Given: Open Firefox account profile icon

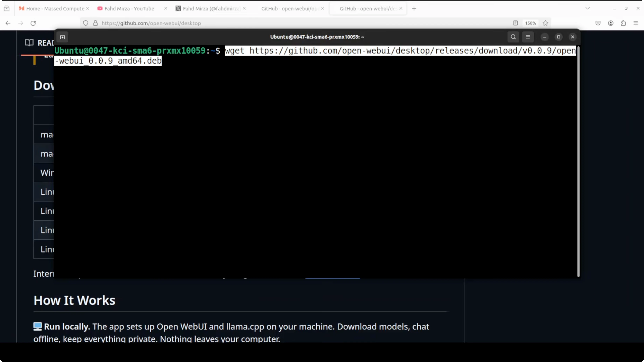Looking at the screenshot, I should [611, 23].
